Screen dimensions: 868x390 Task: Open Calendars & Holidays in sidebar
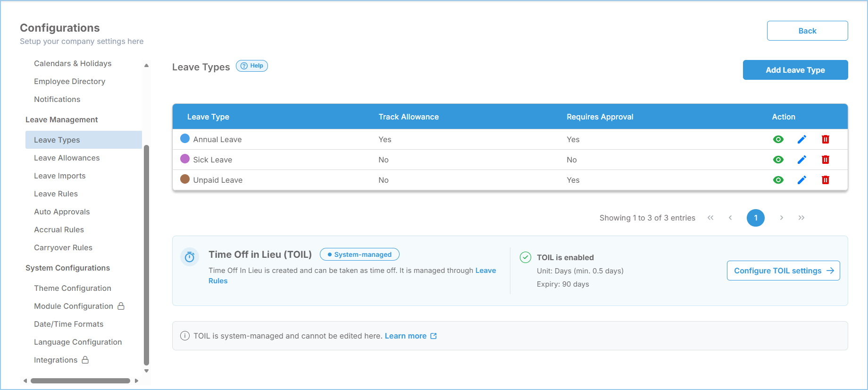coord(73,63)
